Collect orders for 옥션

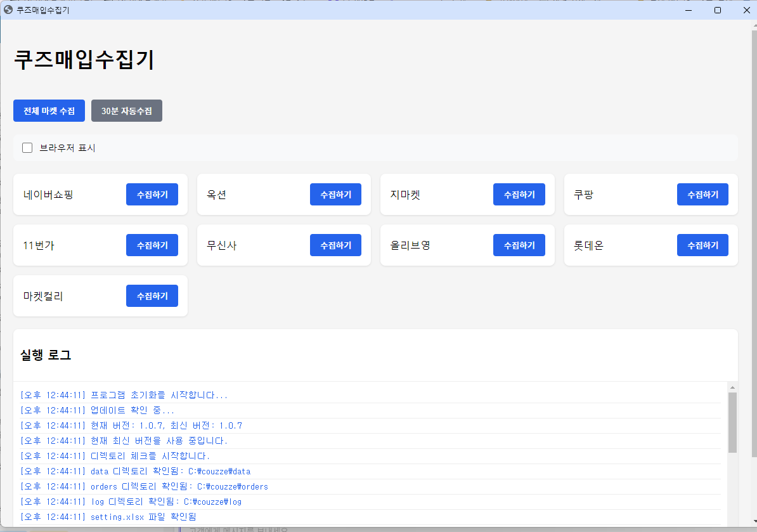pyautogui.click(x=335, y=195)
